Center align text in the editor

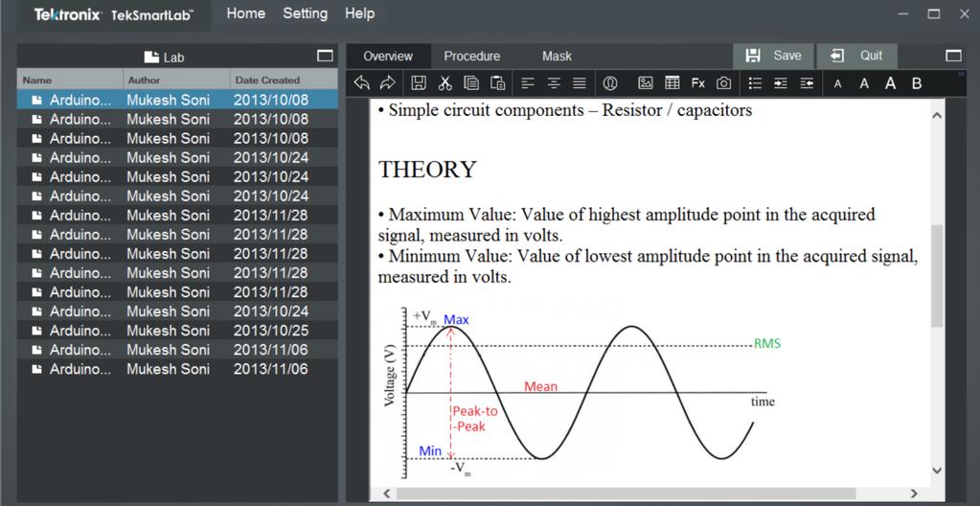[x=554, y=83]
